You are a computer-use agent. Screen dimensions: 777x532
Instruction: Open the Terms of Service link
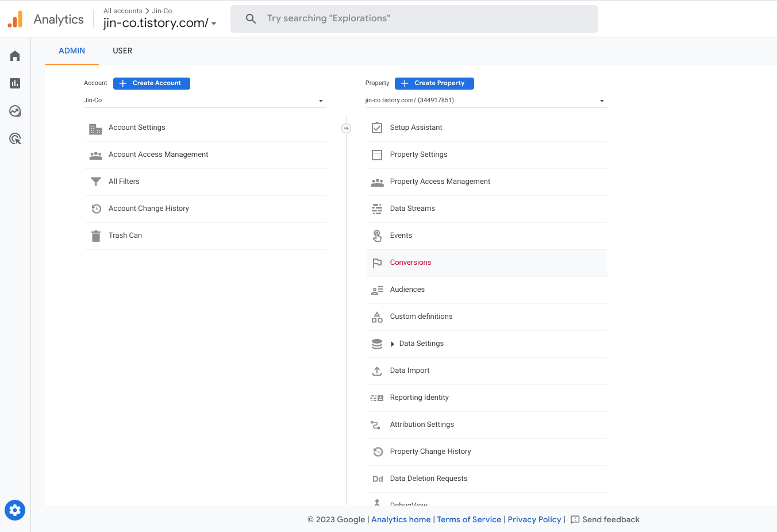[x=469, y=519]
